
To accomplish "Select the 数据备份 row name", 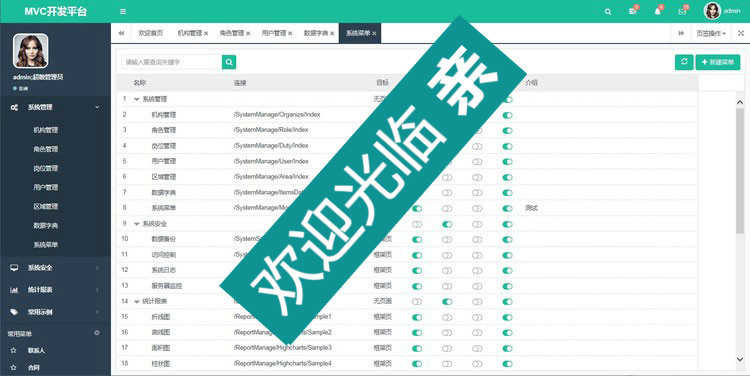I will [x=164, y=239].
